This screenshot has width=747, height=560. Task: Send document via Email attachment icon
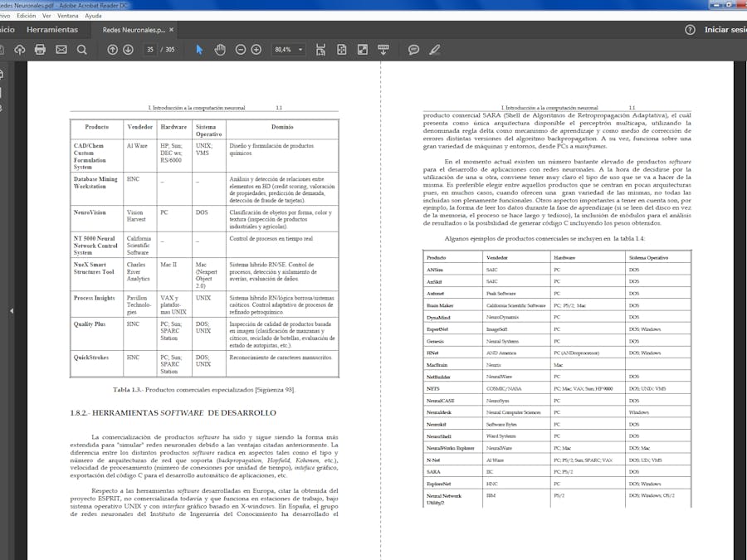61,49
